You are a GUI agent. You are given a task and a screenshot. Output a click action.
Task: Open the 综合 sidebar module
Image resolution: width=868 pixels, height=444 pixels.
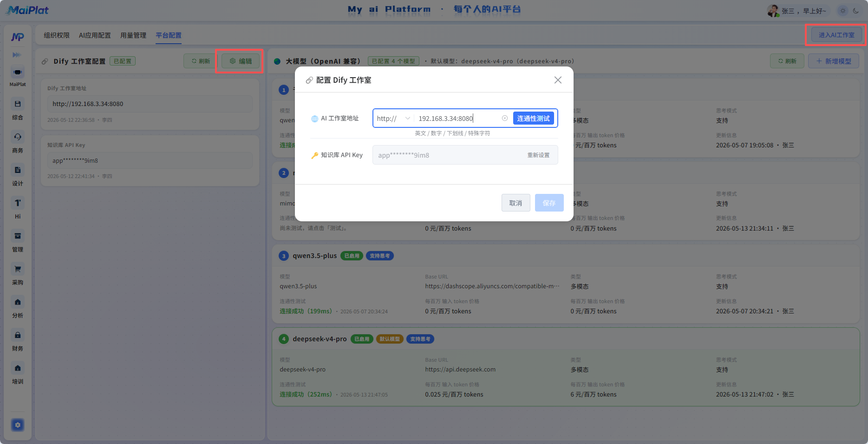coord(18,110)
